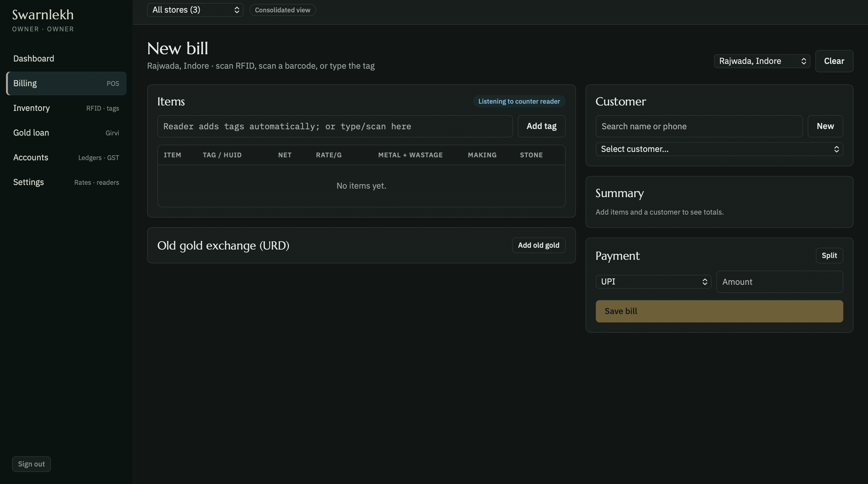Open Gold loan Girvi section

point(66,133)
